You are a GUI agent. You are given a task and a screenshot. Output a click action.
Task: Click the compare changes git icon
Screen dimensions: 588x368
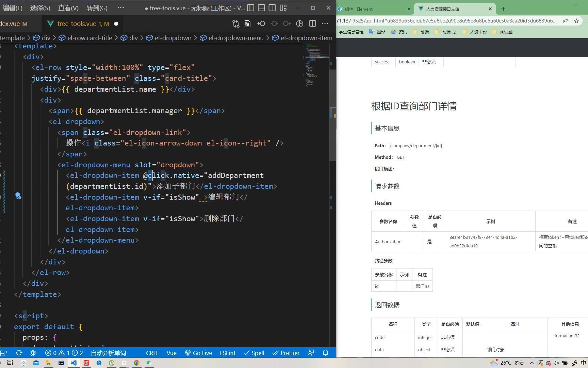236,24
